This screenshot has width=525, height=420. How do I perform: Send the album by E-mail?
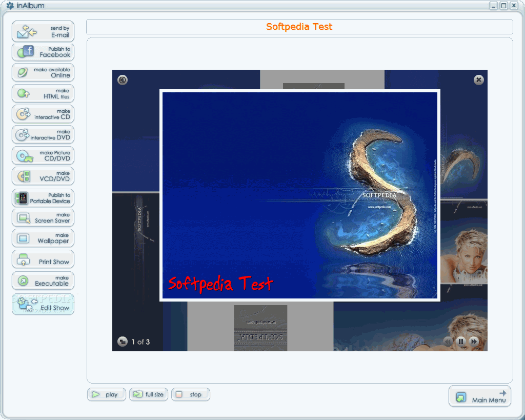tap(43, 31)
